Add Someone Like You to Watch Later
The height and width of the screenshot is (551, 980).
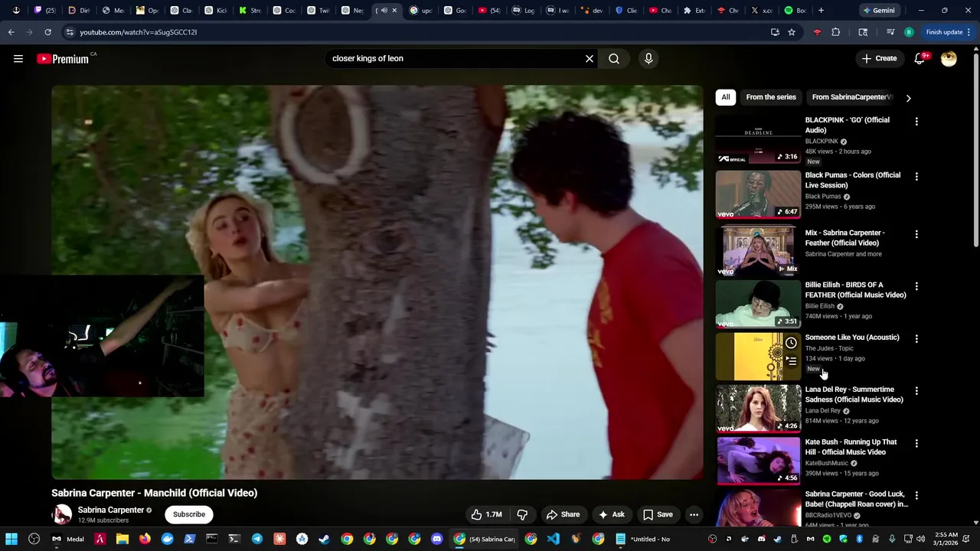coord(791,343)
